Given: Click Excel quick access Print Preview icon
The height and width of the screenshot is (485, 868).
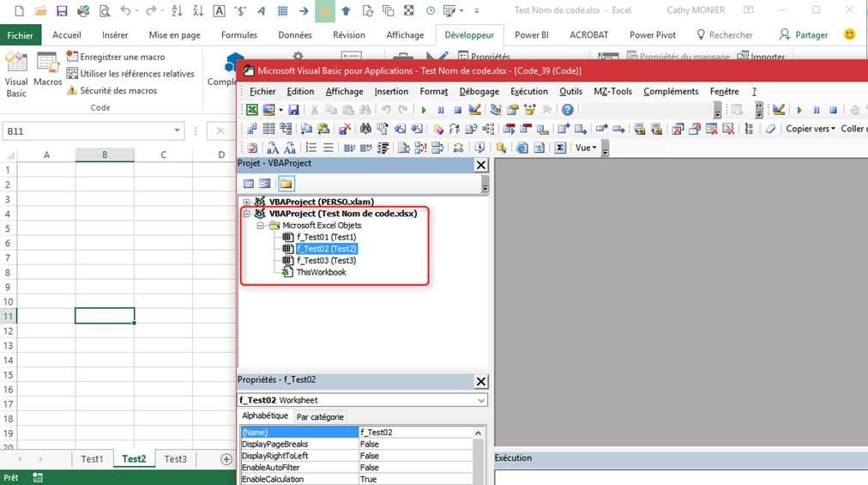Looking at the screenshot, I should (105, 10).
